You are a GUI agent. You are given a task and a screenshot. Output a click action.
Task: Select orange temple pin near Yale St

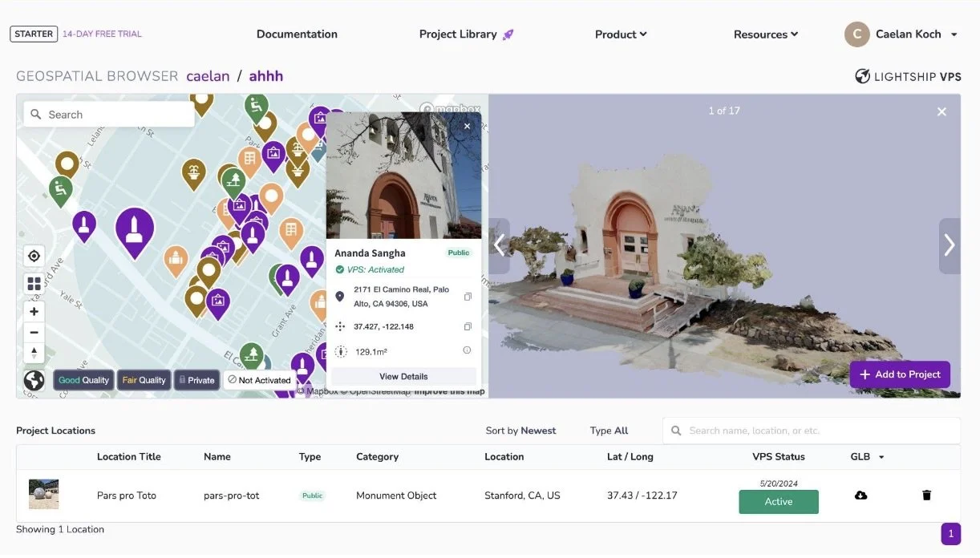pos(176,262)
